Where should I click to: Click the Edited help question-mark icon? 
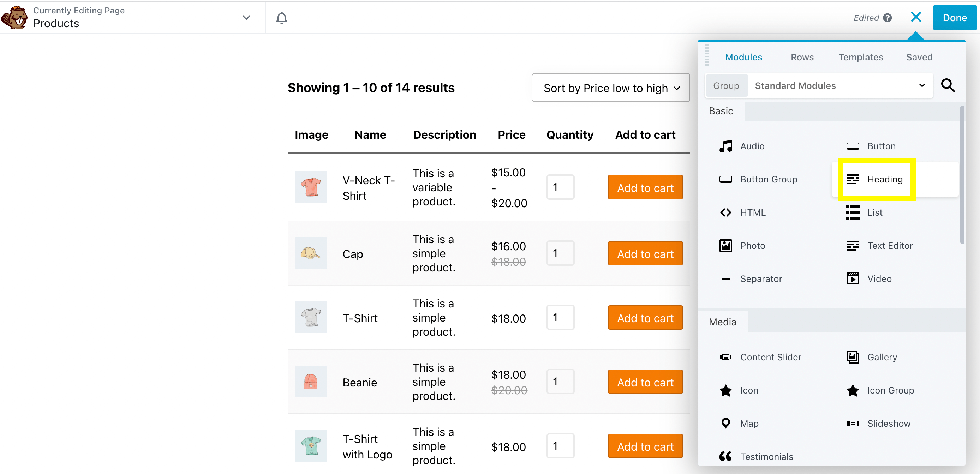[888, 18]
